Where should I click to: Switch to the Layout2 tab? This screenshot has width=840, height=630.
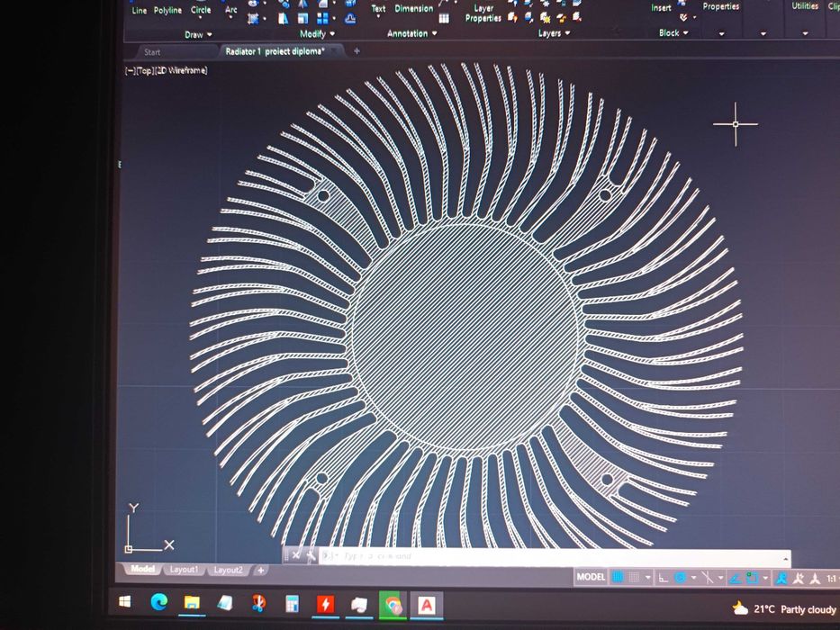[228, 570]
